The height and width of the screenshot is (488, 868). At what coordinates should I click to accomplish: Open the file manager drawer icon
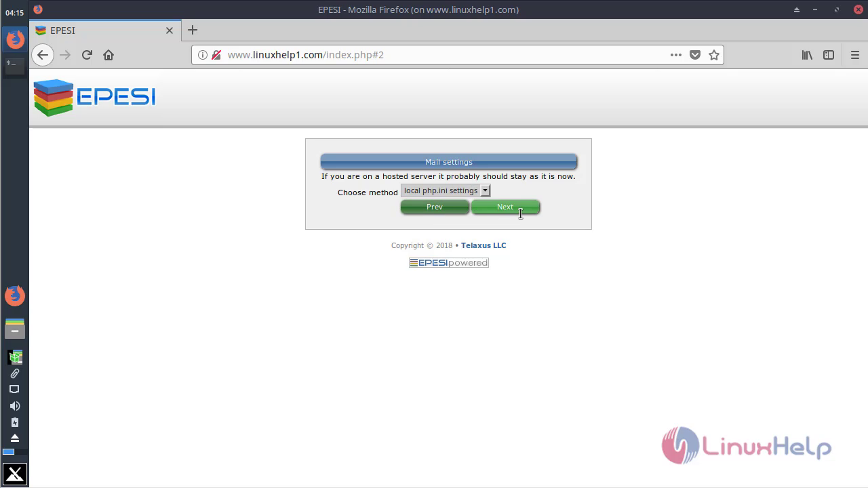click(x=15, y=329)
